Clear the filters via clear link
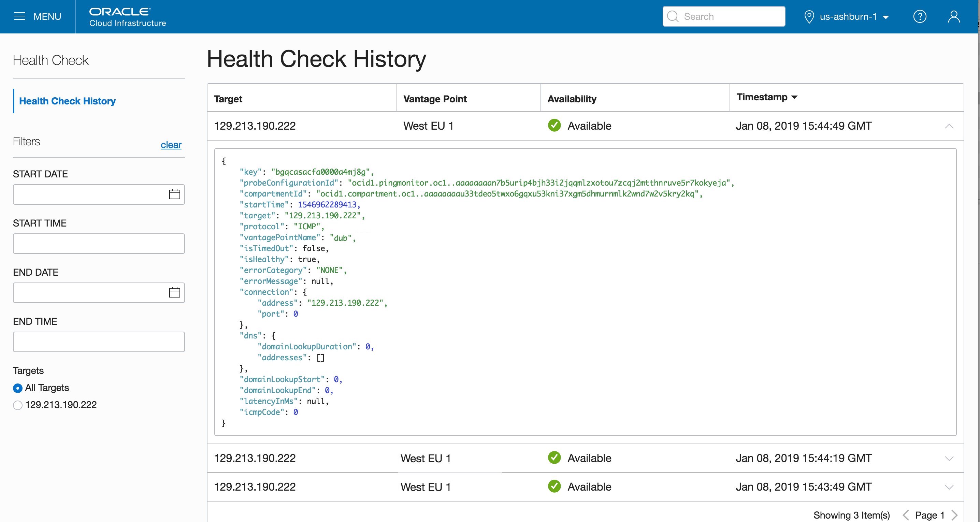The image size is (980, 522). click(171, 145)
